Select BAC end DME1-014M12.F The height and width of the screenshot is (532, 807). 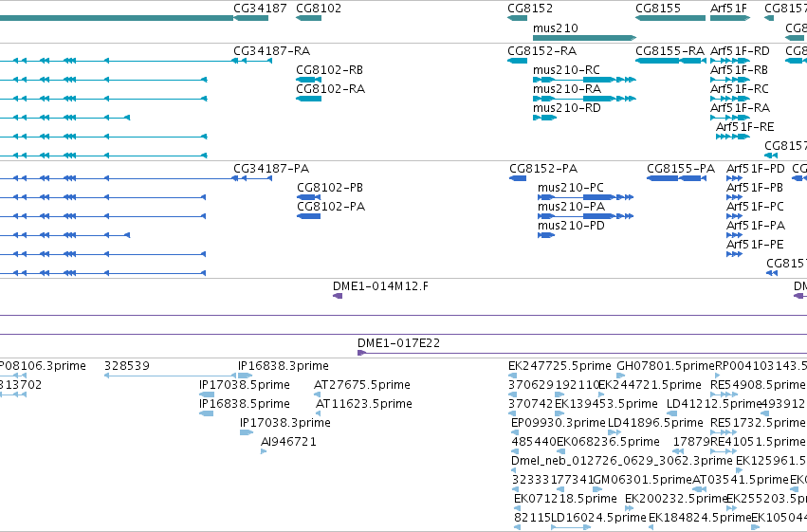tap(380, 286)
